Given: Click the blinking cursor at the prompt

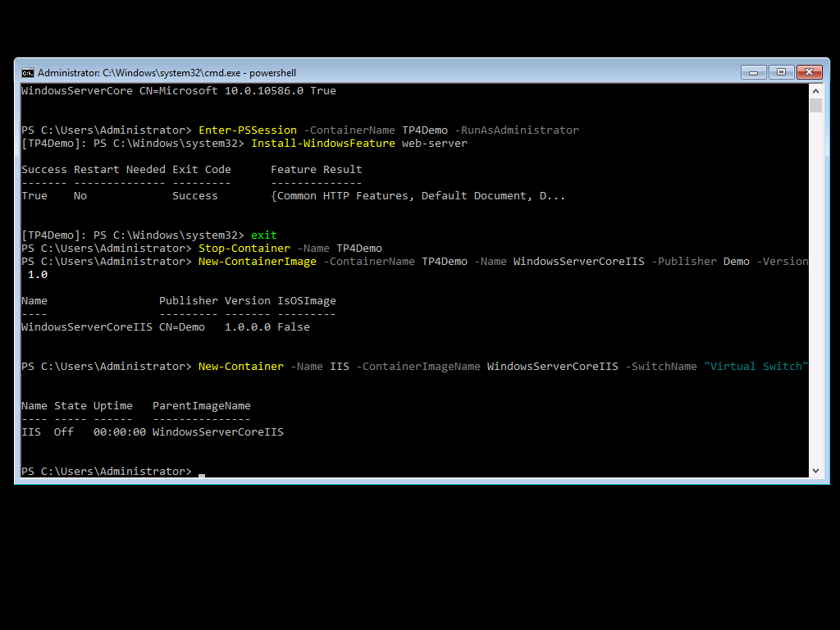Looking at the screenshot, I should [x=200, y=474].
